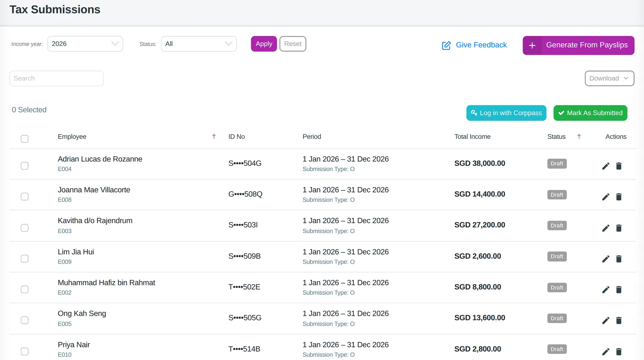Select the Priya Nair row checkbox

tap(25, 352)
